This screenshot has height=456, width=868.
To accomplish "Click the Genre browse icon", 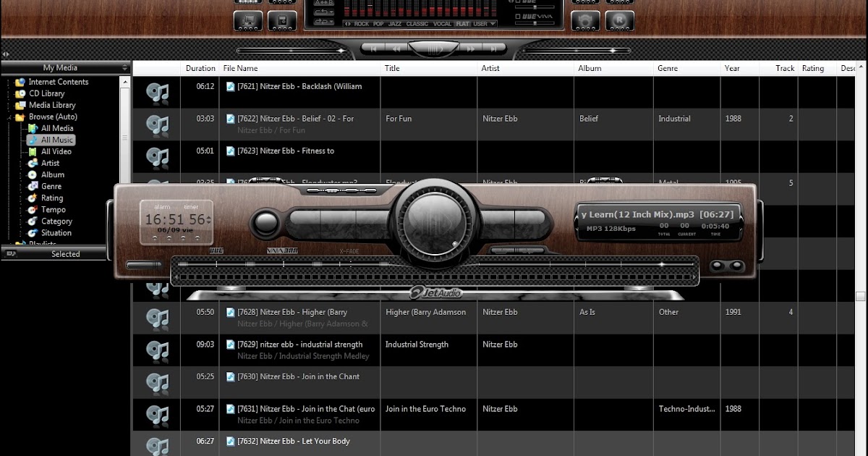I will (35, 186).
